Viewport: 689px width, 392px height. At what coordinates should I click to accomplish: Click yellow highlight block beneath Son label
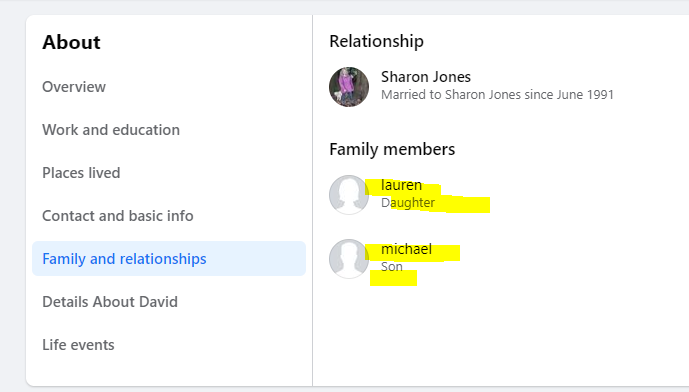click(x=393, y=278)
